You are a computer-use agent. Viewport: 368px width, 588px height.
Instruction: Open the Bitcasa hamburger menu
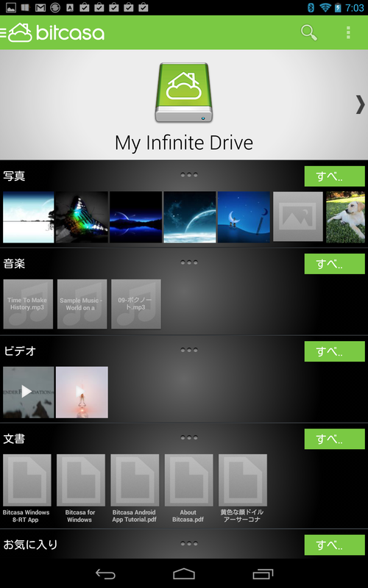tap(4, 33)
